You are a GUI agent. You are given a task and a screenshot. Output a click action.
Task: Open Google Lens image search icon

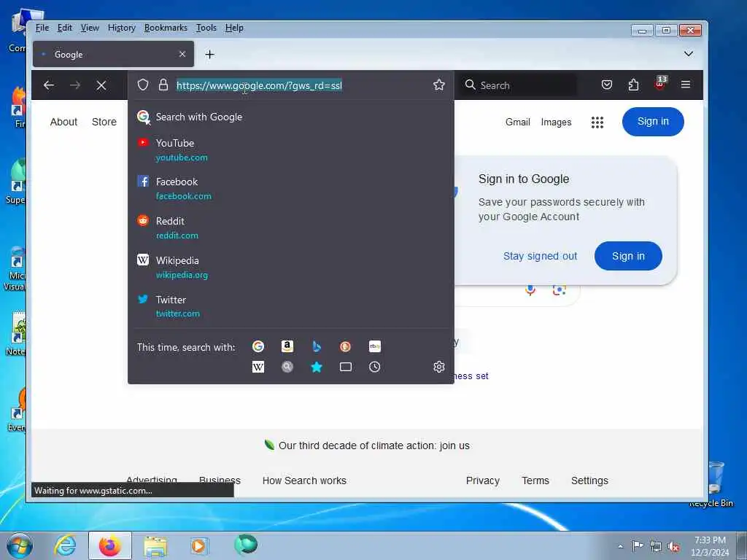(x=559, y=289)
